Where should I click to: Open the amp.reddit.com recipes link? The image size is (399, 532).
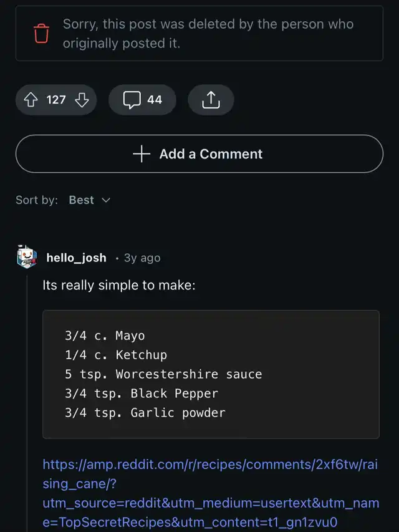[211, 493]
